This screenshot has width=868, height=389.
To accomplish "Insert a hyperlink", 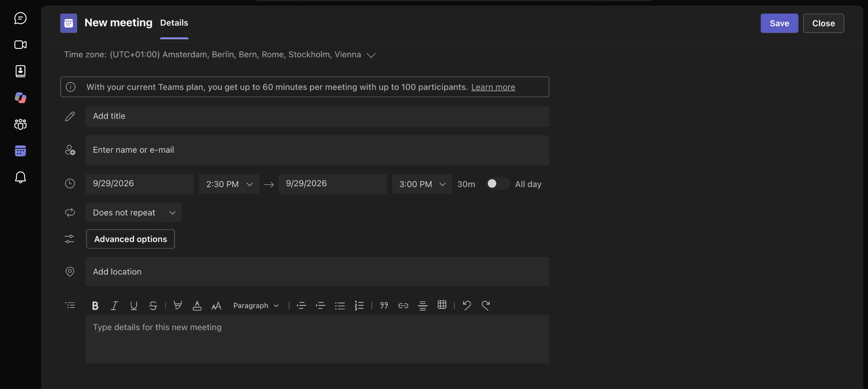I will [403, 305].
